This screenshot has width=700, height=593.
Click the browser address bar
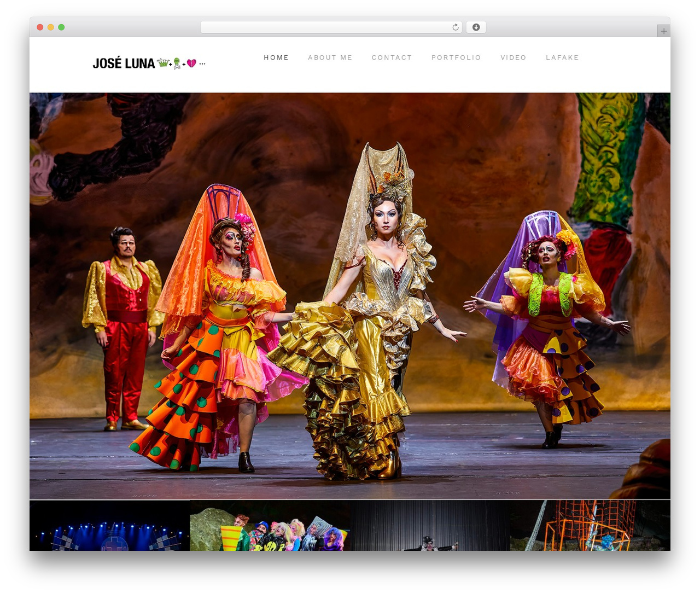pos(331,27)
